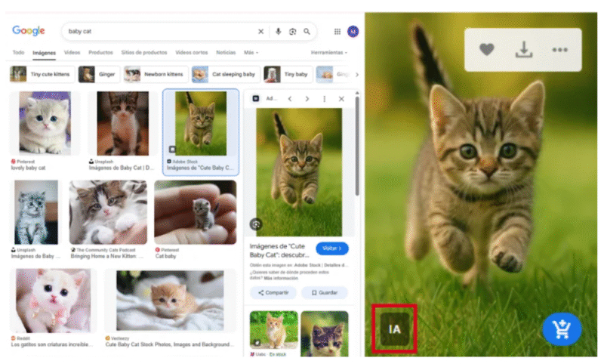Select the 'Ginger' suggestion chip
Screen dimensions: 604x364
coord(99,74)
